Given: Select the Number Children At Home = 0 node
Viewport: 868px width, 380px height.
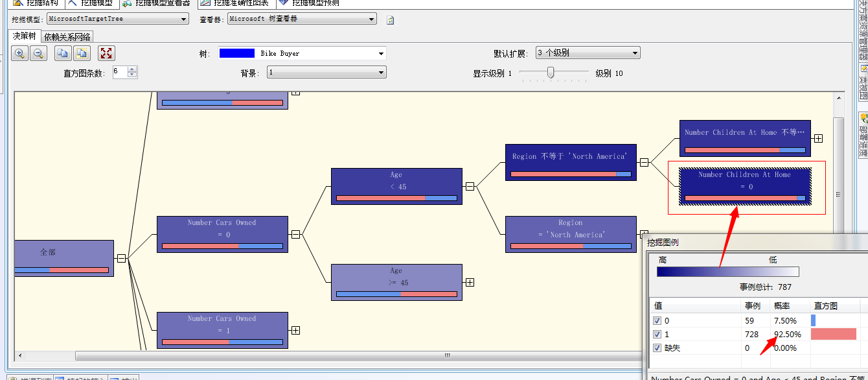Looking at the screenshot, I should point(745,186).
